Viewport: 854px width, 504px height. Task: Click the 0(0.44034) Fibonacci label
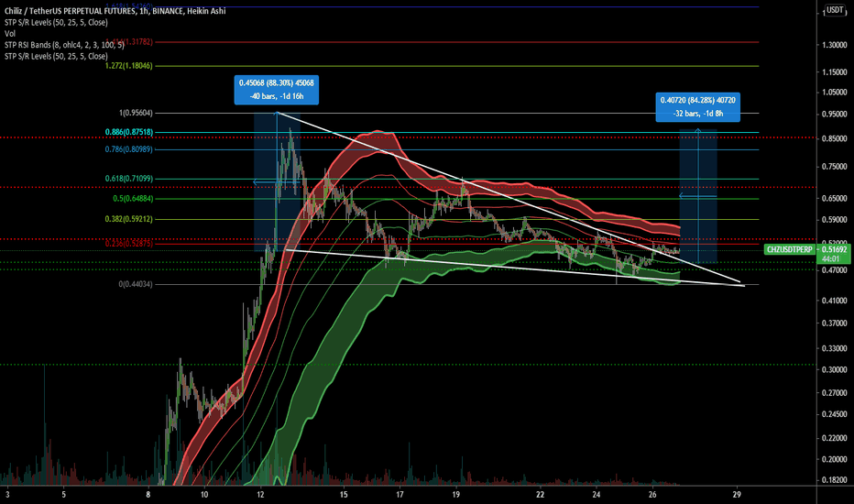136,284
